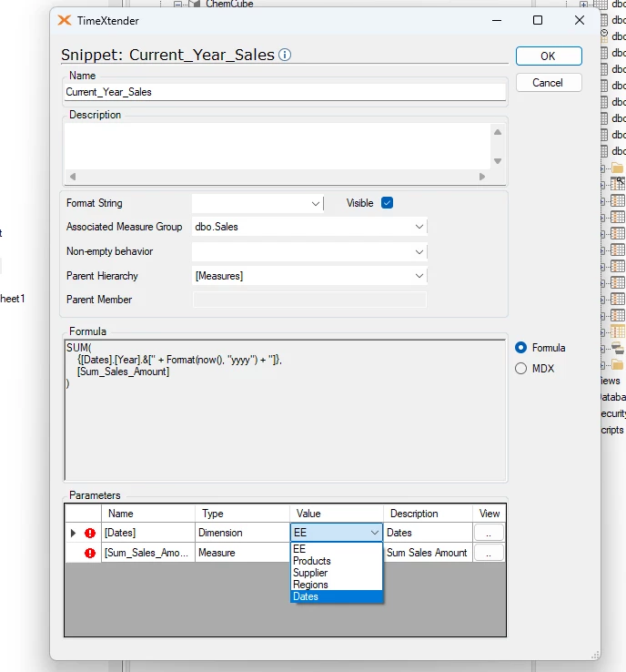Image resolution: width=626 pixels, height=672 pixels.
Task: Click the ChemCube tree node in background window
Action: point(229,4)
